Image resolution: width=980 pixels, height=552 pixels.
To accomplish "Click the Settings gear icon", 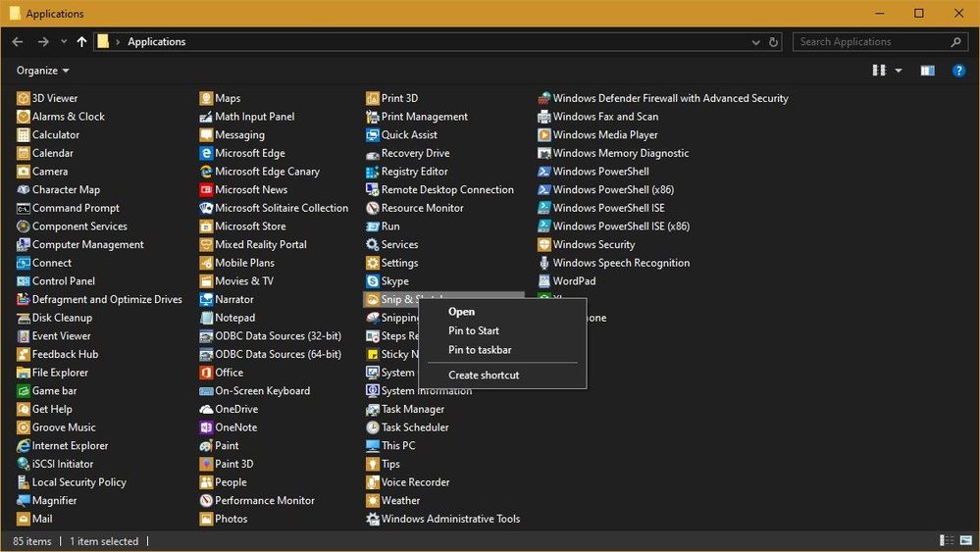I will [x=373, y=263].
